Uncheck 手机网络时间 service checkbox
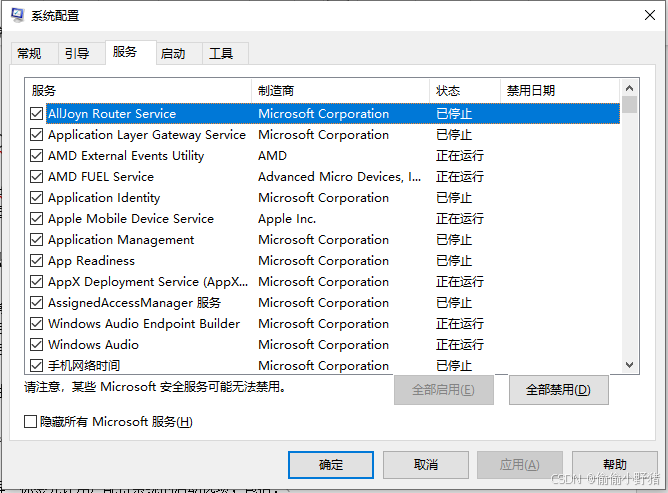668x493 pixels. (37, 366)
